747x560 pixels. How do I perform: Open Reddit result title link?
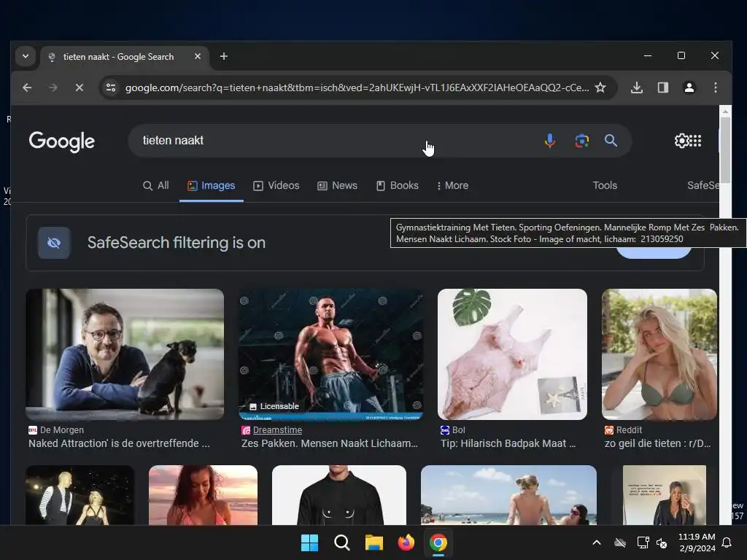coord(657,443)
